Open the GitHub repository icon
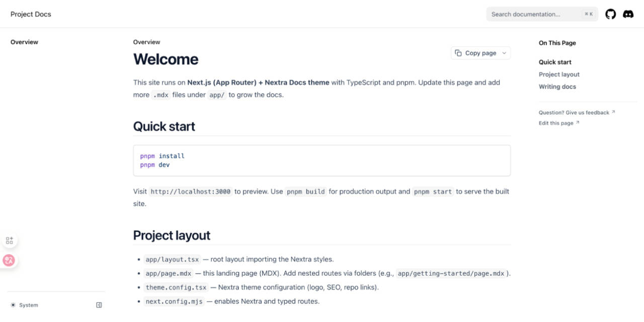 click(610, 14)
